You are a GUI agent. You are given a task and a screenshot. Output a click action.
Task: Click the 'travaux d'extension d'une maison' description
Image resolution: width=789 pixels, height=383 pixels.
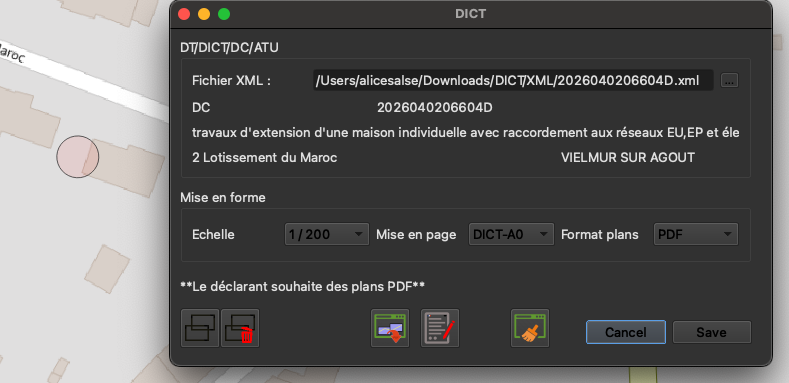click(x=465, y=133)
